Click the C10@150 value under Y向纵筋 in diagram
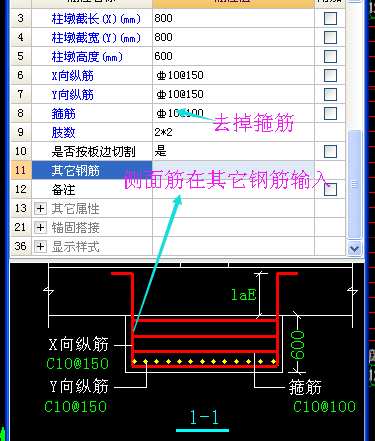The width and height of the screenshot is (375, 441). coord(76,407)
